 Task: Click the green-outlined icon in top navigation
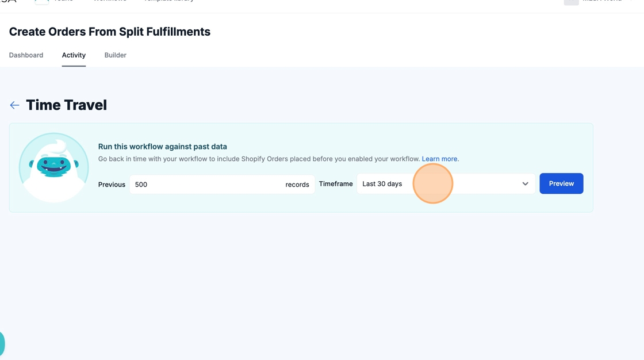tap(41, 2)
